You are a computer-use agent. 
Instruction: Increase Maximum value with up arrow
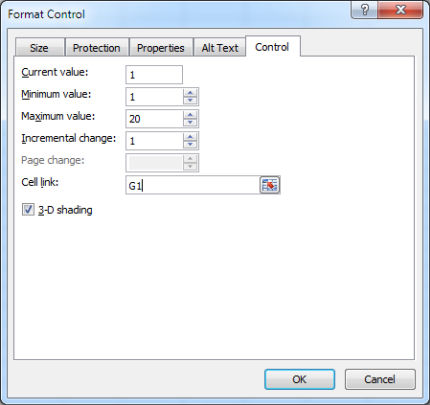190,115
